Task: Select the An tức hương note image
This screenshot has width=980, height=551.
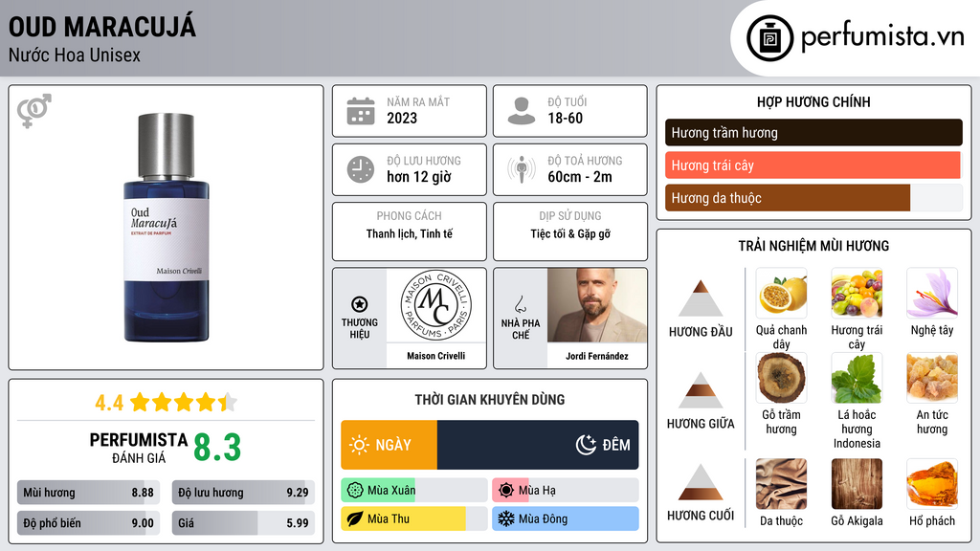Action: point(932,378)
